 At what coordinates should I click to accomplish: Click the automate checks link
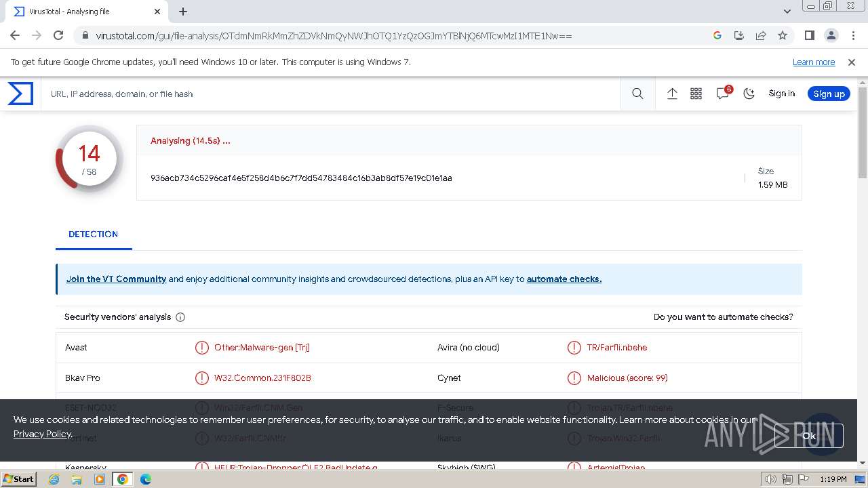[564, 279]
